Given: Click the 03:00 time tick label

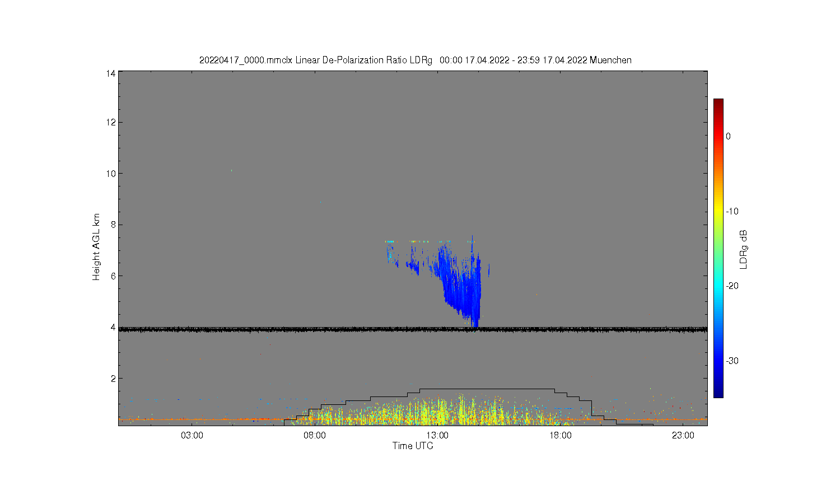Looking at the screenshot, I should pos(192,435).
